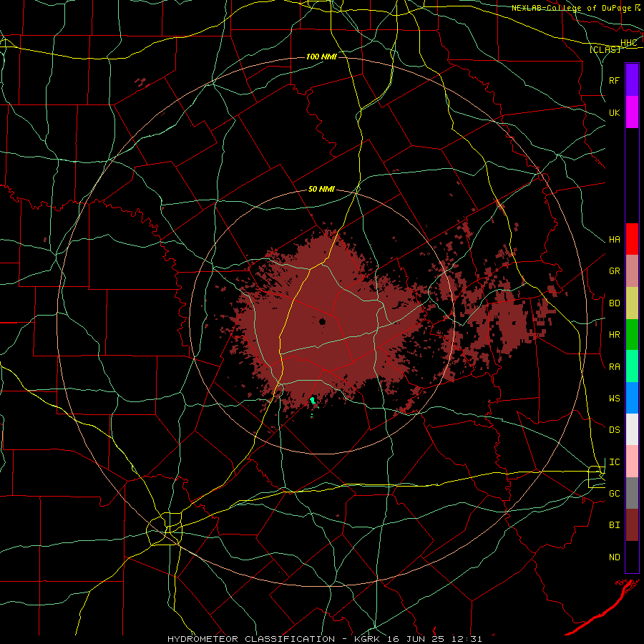The height and width of the screenshot is (644, 644).
Task: Pick the RA light green legend swatch
Action: 632,366
